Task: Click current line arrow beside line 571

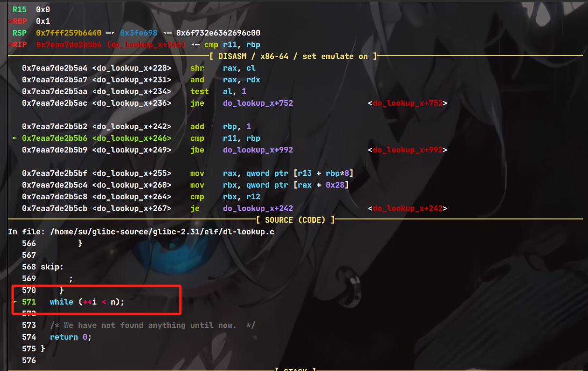Action: pyautogui.click(x=15, y=302)
